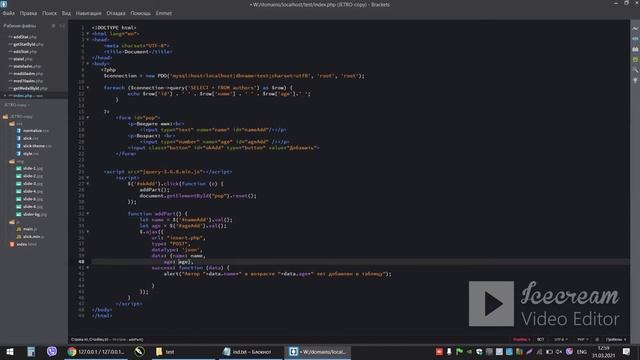Click the lightbulb icon in right toolbar
640x360 pixels.
[x=635, y=81]
